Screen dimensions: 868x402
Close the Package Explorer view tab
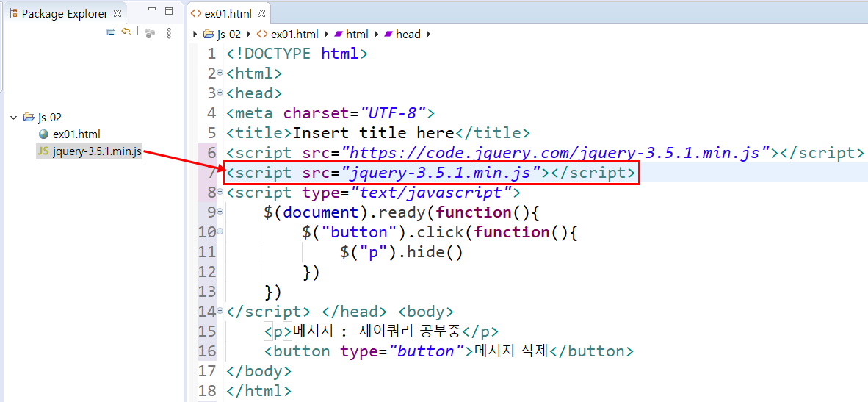pyautogui.click(x=117, y=13)
